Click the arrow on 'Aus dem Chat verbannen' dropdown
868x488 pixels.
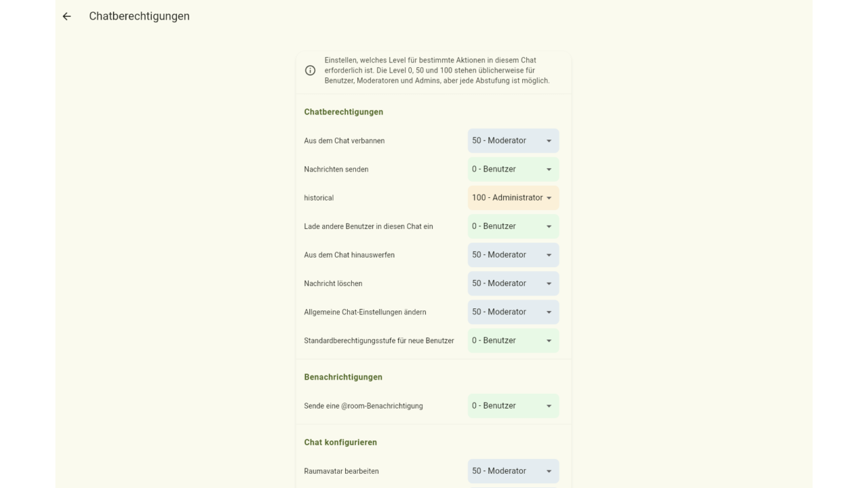pos(549,142)
